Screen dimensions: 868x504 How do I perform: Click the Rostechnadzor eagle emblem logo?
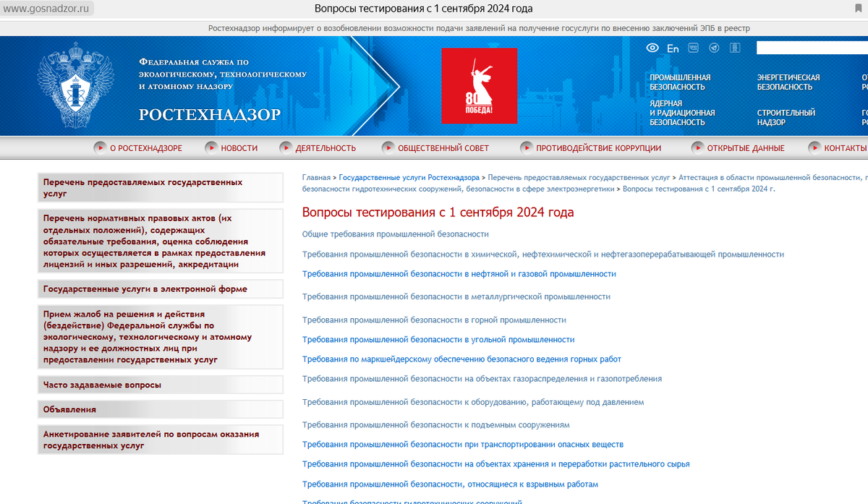[x=75, y=85]
